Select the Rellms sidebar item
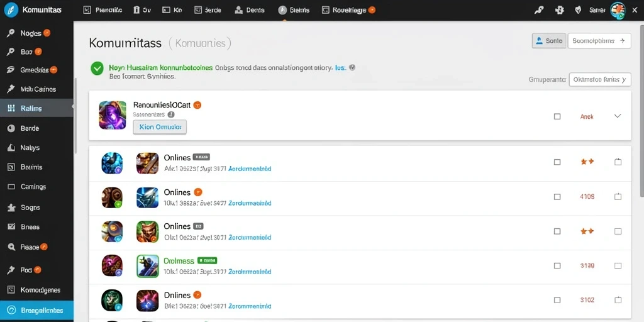 (x=36, y=108)
